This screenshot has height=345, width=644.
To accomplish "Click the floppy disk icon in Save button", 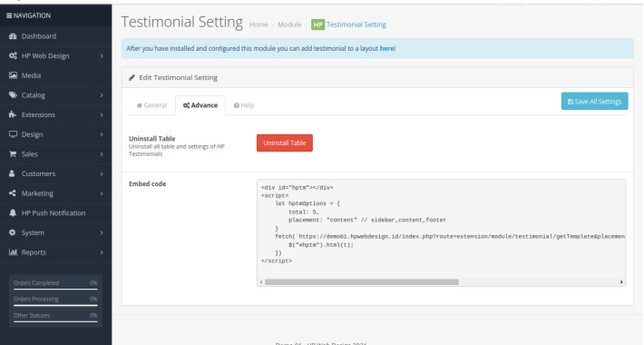I will 571,102.
